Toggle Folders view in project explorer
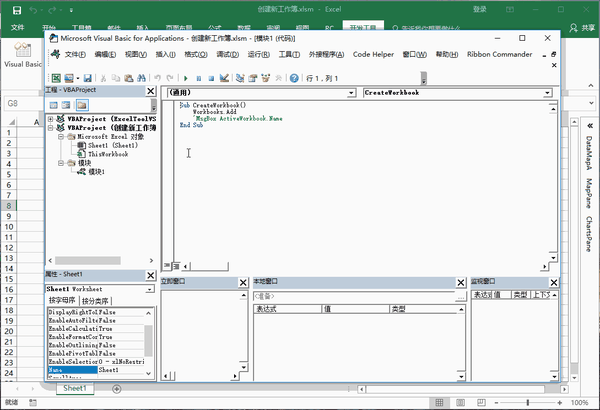The image size is (600, 410). 82,104
